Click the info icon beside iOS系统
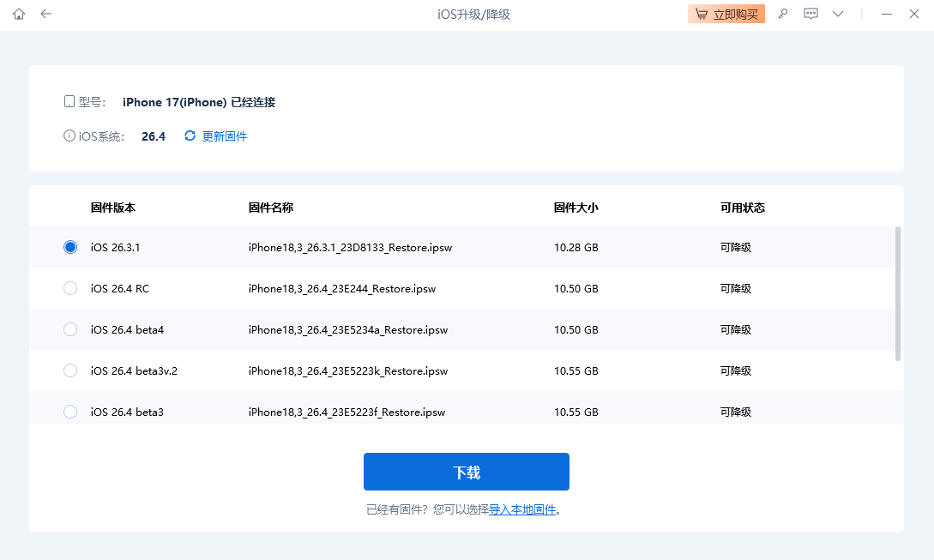The height and width of the screenshot is (560, 934). (68, 135)
